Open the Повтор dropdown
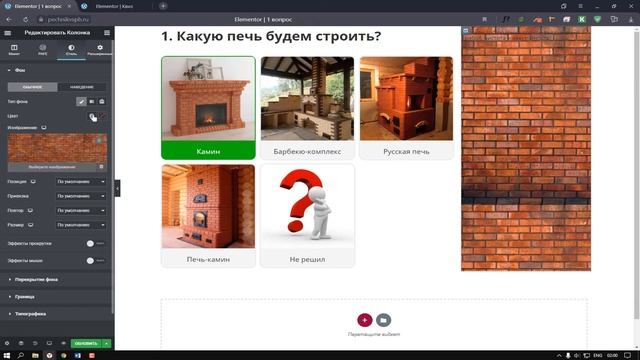Viewport: 640px width, 360px height. [81, 211]
